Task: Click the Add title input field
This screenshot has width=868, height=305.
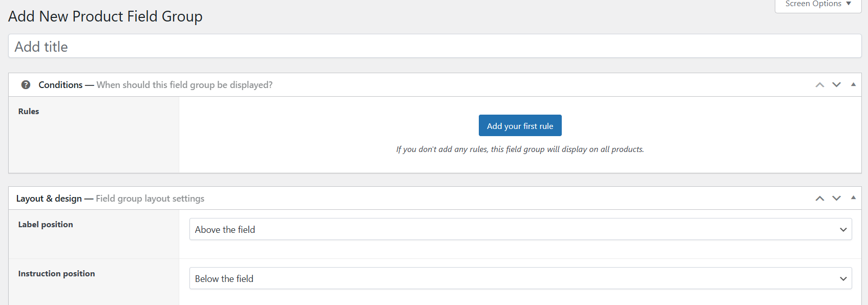Action: (435, 46)
